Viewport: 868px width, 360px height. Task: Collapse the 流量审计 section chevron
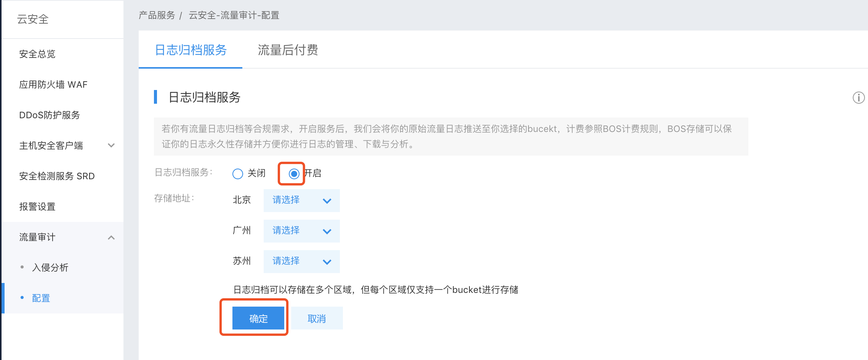point(111,237)
